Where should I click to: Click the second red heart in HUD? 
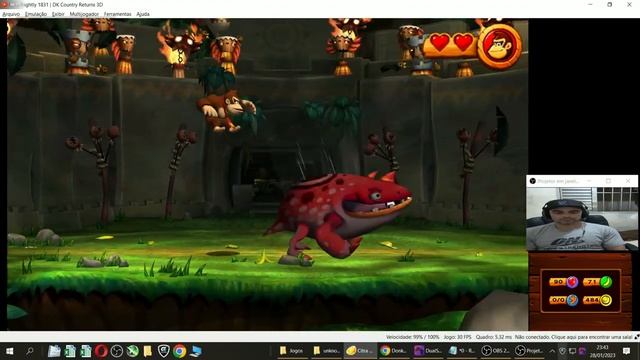point(463,42)
